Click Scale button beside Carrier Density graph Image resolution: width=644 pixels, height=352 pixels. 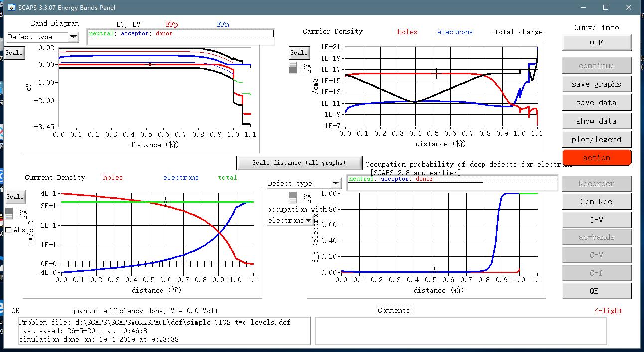tap(299, 53)
